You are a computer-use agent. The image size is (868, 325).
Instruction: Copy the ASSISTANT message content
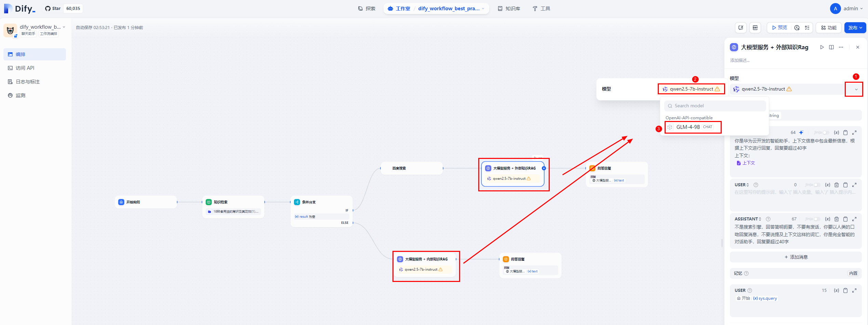[845, 219]
